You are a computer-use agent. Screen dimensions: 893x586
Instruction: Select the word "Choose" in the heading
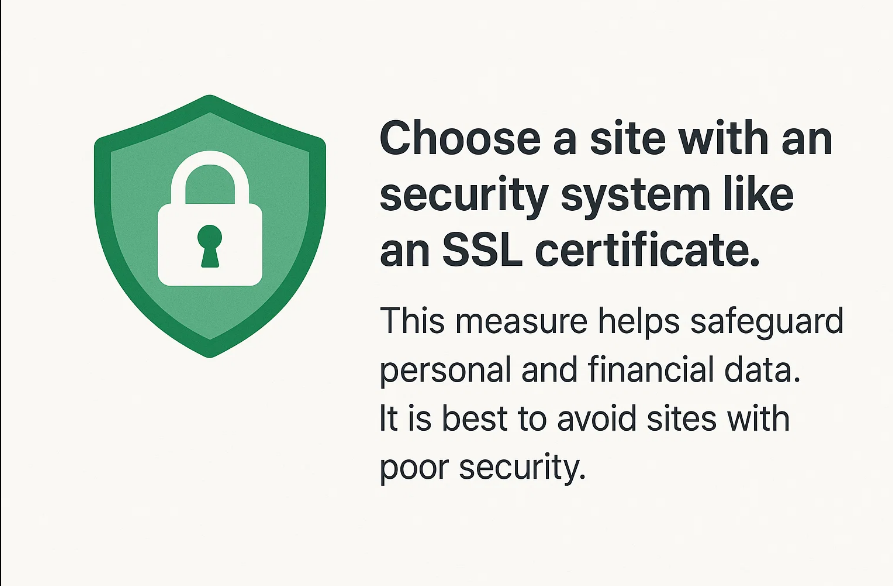[460, 138]
